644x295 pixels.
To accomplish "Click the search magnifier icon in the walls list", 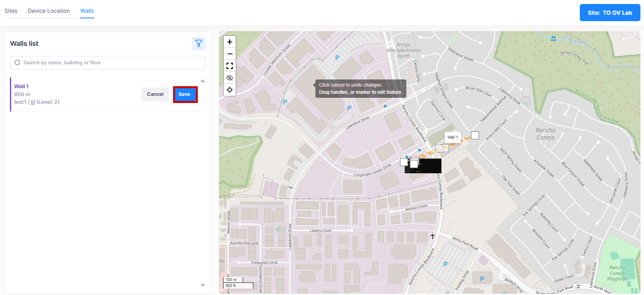I will pos(17,63).
